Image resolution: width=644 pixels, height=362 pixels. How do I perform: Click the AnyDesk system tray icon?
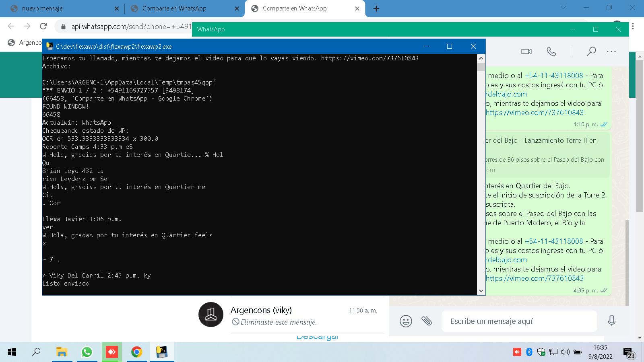tap(517, 352)
